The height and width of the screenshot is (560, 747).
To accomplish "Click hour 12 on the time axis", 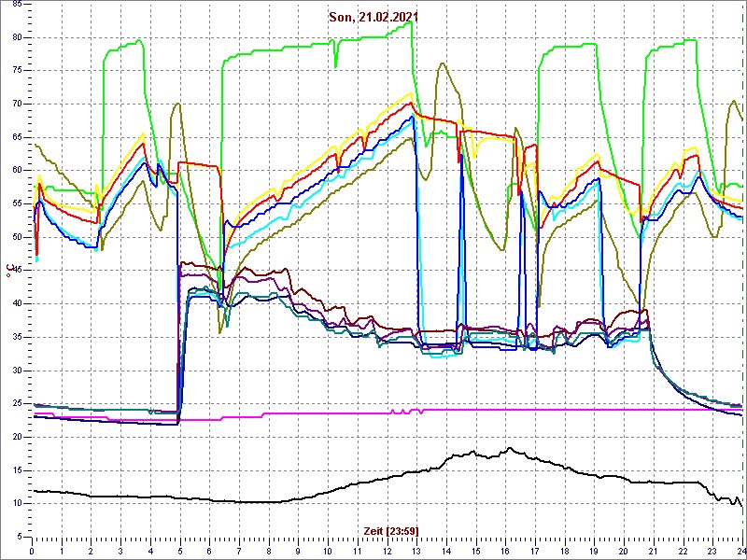I will [x=387, y=550].
